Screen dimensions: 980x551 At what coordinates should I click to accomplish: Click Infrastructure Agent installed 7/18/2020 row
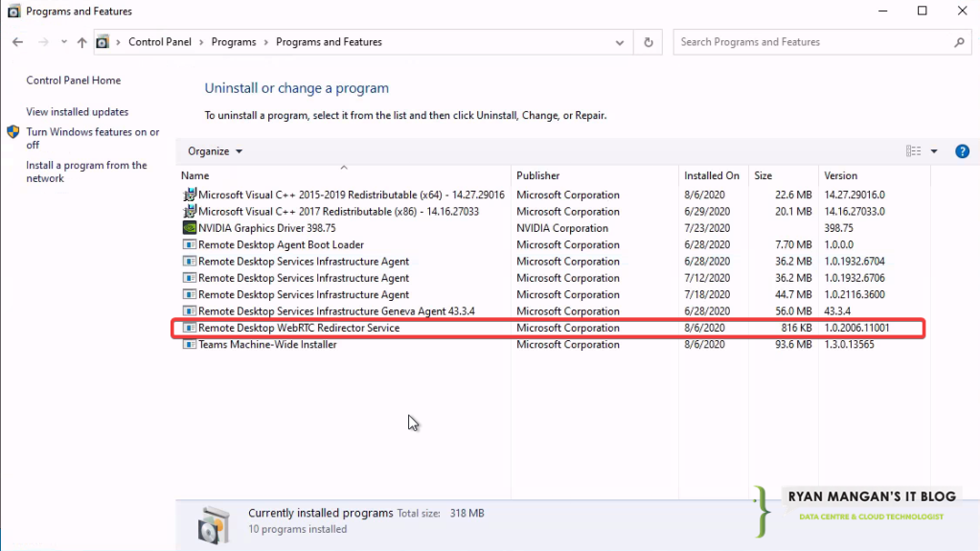pos(553,294)
